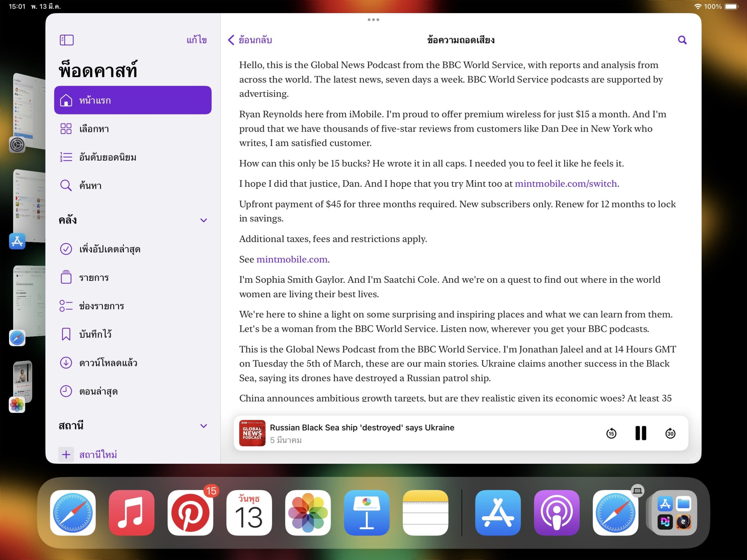Open the mintmobile.com/switch link
747x560 pixels.
point(566,183)
